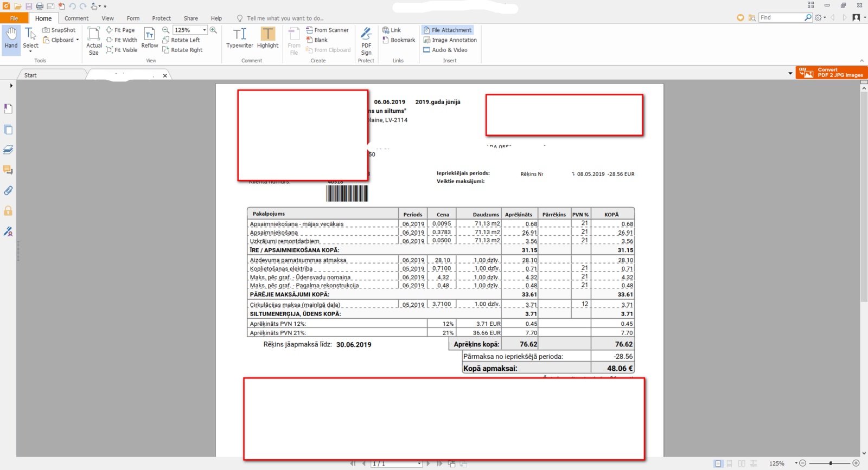Open the PDF Sign tool
This screenshot has height=470, width=868.
click(x=366, y=41)
